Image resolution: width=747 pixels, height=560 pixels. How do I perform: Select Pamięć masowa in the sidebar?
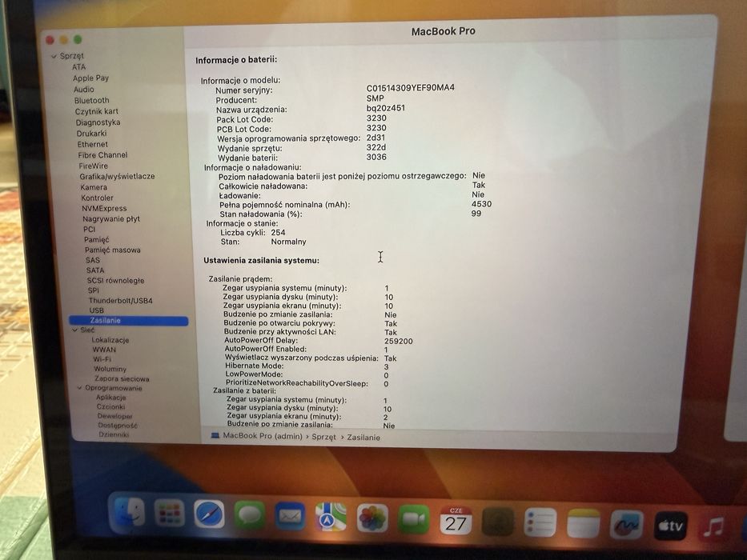click(x=113, y=250)
